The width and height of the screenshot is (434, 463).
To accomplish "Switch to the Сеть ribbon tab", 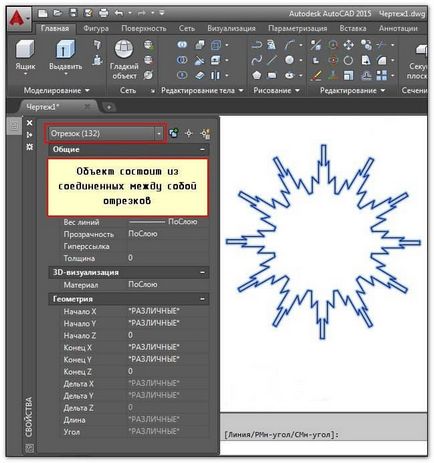I will [x=186, y=28].
